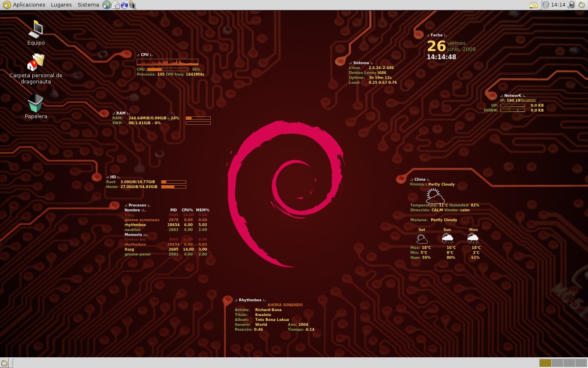Launch the file manager launcher in top panel
This screenshot has width=588, height=368.
132,5
